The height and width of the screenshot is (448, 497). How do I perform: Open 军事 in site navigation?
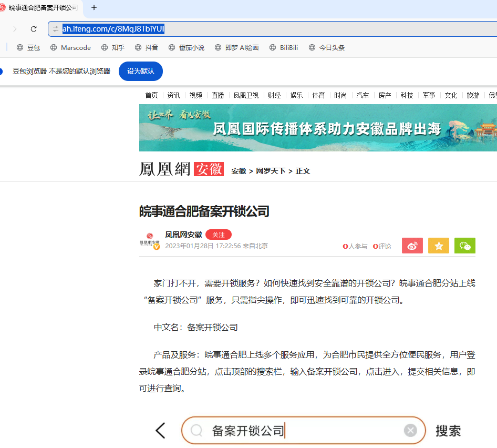coord(429,95)
